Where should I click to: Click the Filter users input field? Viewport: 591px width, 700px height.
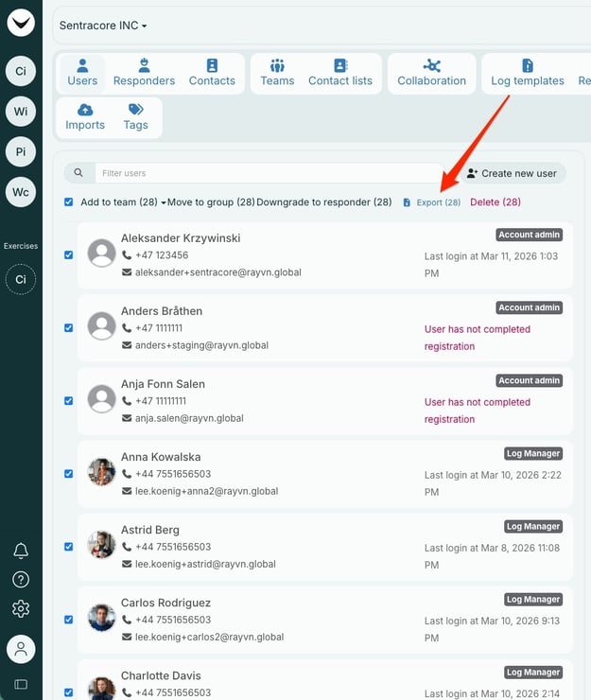pos(255,173)
